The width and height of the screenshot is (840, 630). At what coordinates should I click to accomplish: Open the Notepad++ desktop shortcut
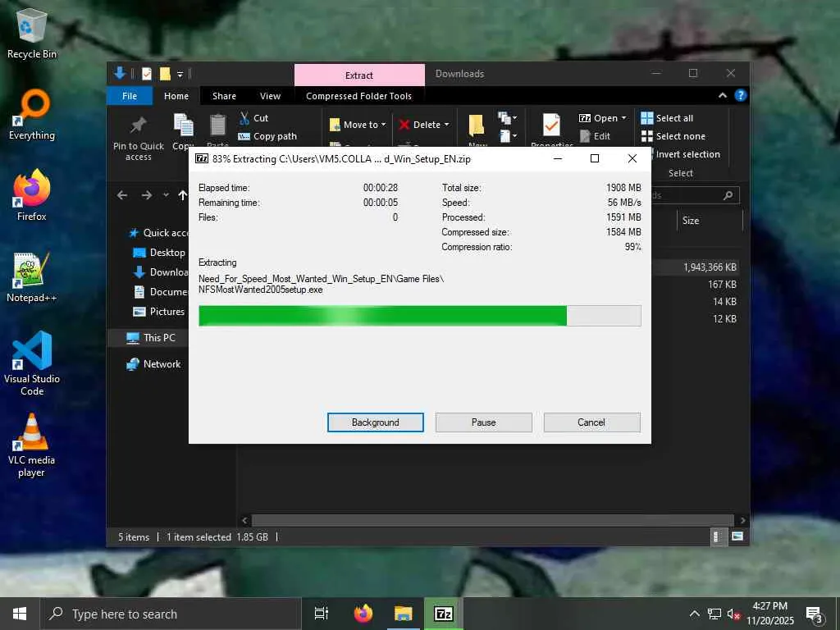32,277
